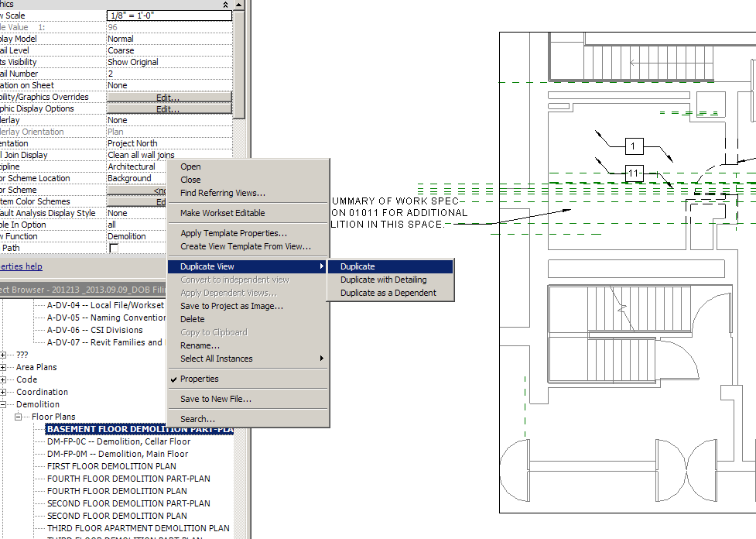The width and height of the screenshot is (756, 539).
Task: Select FIRST FLOOR DEMOLITION PLAN view
Action: [111, 466]
